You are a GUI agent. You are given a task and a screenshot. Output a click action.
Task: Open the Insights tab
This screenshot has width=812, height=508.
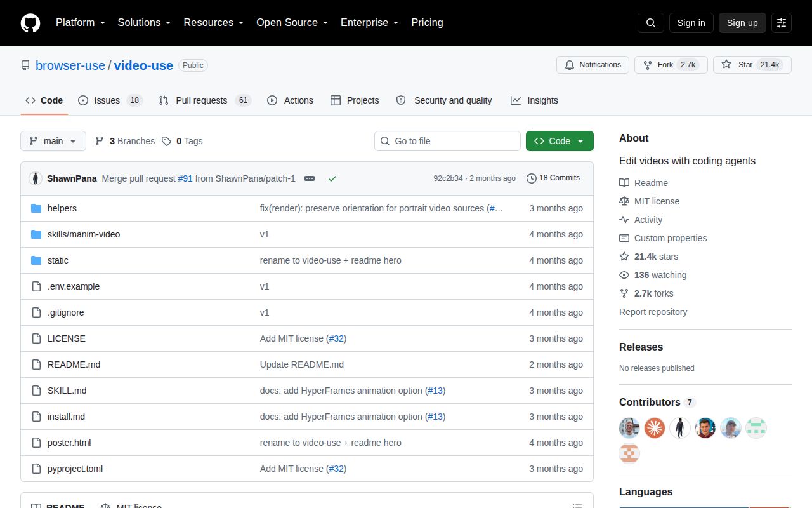tap(534, 100)
